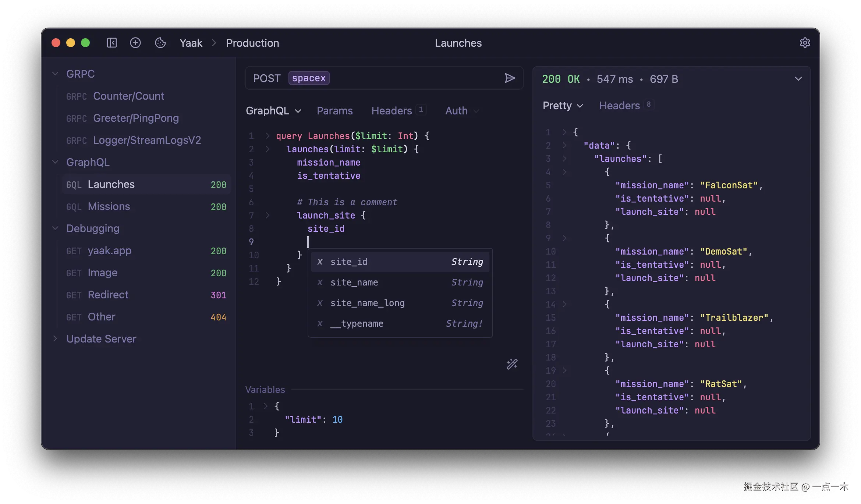The height and width of the screenshot is (504, 861).
Task: Click the magic wand format icon
Action: (x=512, y=364)
